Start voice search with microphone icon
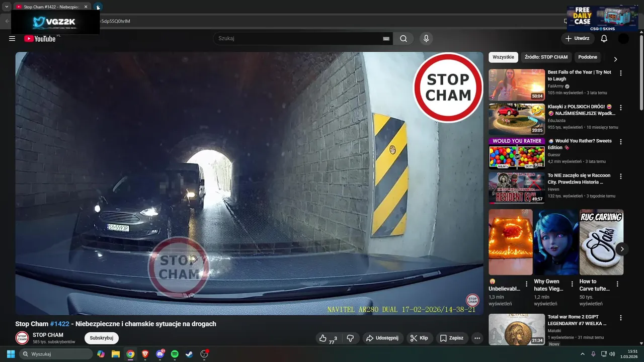The width and height of the screenshot is (644, 362). click(x=426, y=39)
